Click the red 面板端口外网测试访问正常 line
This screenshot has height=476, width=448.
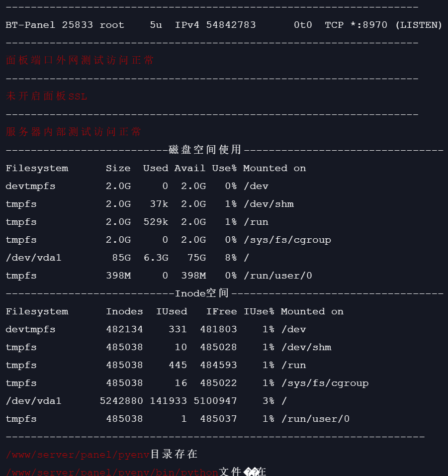(80, 60)
